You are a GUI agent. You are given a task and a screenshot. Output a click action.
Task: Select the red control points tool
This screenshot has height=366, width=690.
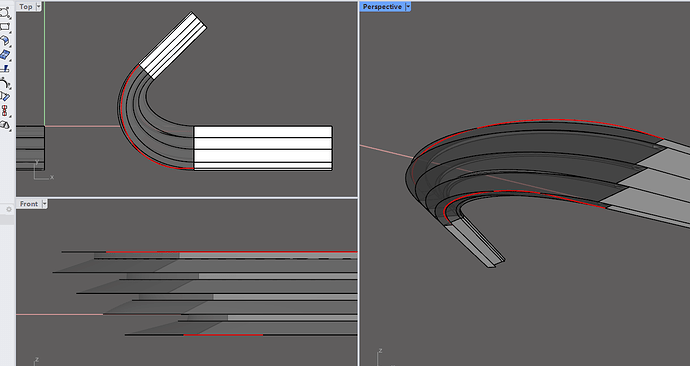[4, 110]
